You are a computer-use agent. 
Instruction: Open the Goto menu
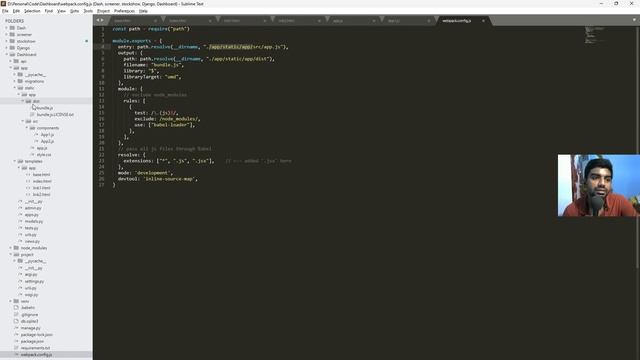[x=74, y=11]
